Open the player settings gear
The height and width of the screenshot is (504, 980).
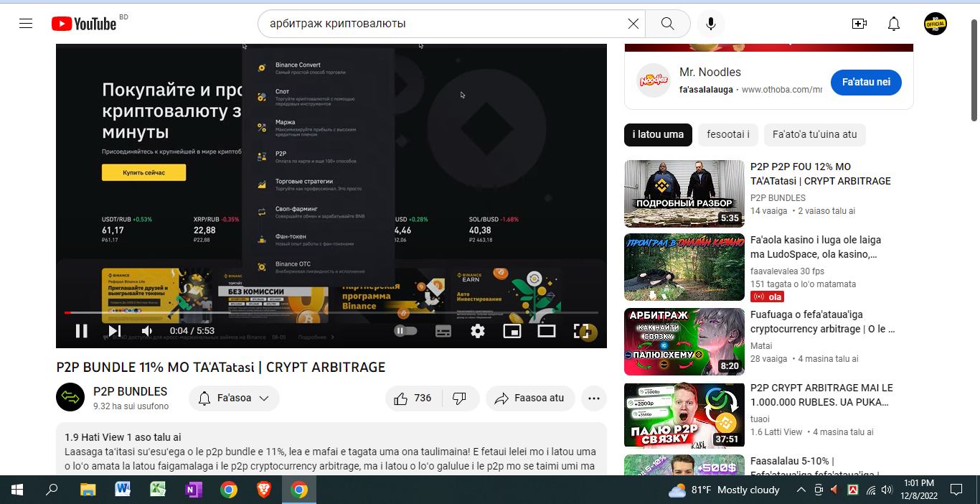click(478, 331)
